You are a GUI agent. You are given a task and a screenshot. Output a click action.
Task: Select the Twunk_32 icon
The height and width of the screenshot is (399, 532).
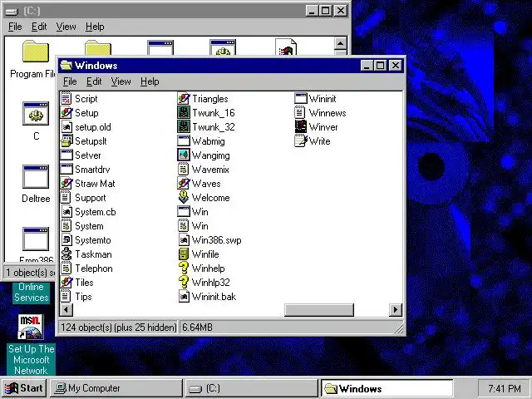(x=184, y=127)
